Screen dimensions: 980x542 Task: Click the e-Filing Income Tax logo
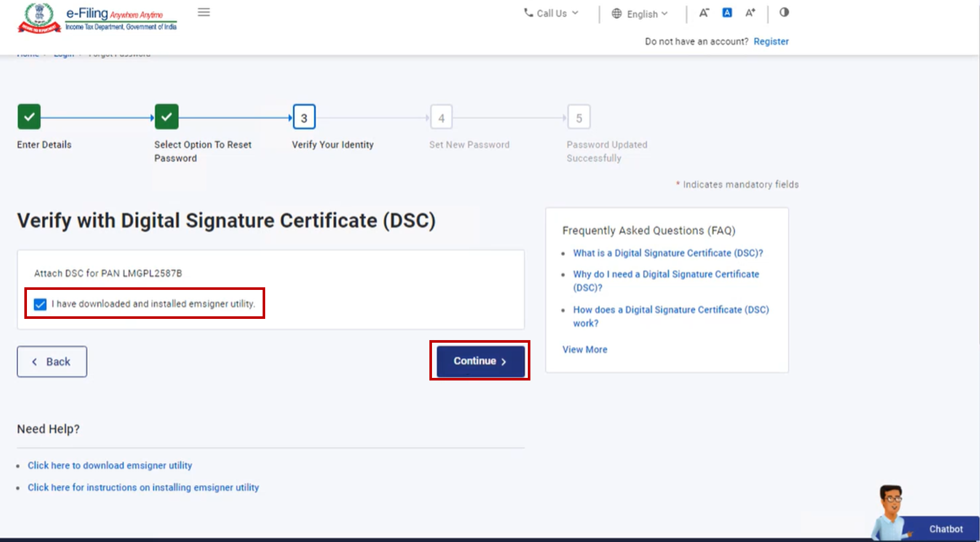97,19
